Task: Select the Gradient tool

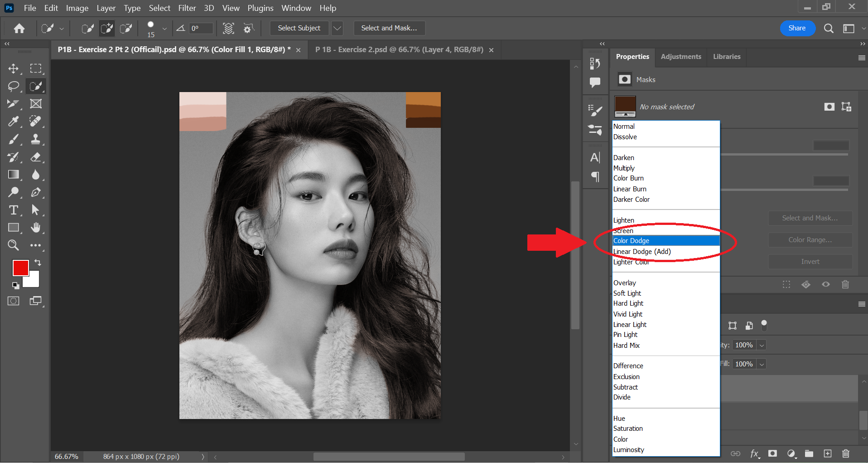Action: click(x=14, y=175)
